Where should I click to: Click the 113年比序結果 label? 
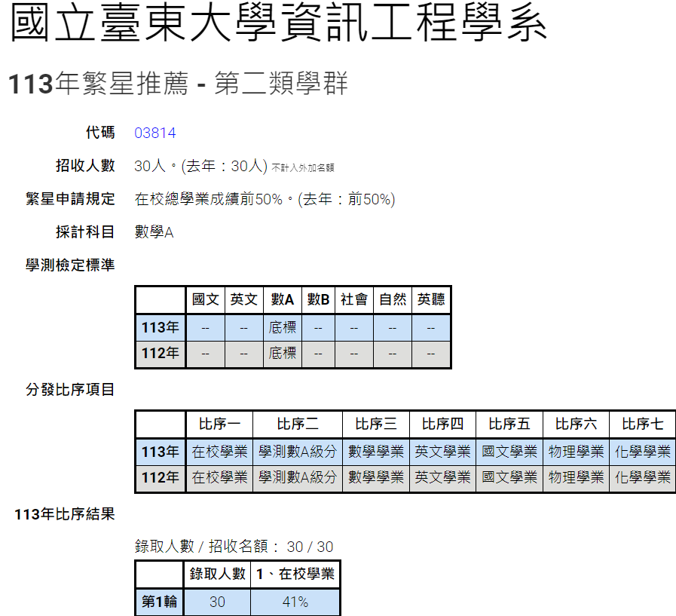click(65, 514)
